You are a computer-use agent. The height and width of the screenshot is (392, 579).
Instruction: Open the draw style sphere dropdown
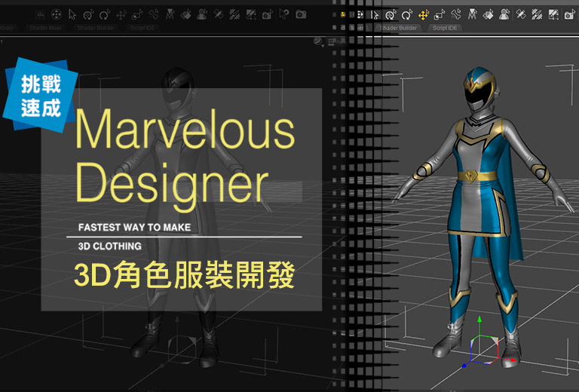pos(318,41)
